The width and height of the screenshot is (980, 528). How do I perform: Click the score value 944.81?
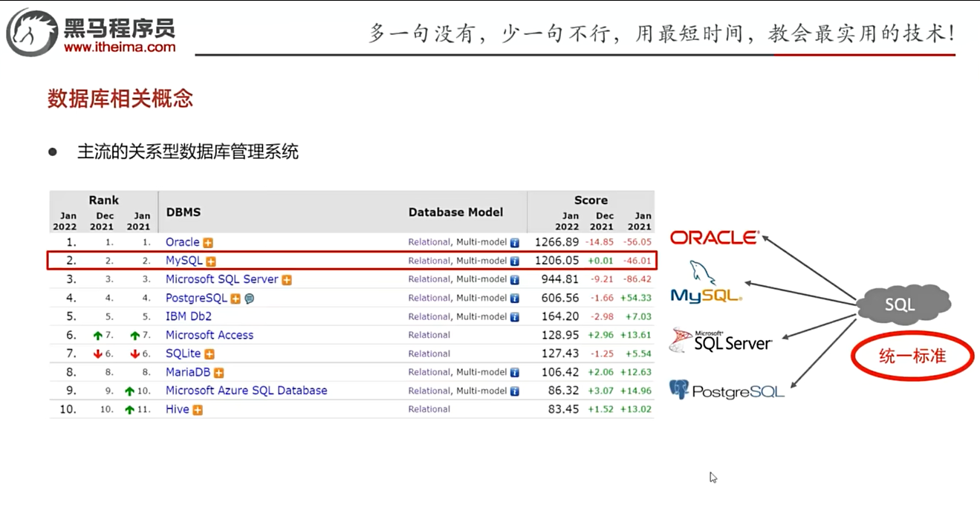click(x=561, y=279)
